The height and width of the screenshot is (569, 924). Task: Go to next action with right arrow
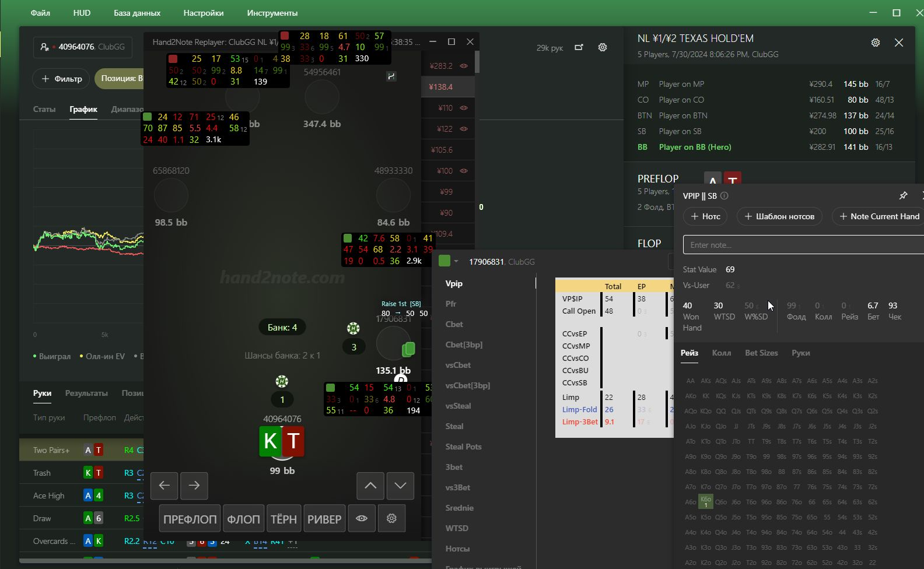tap(194, 486)
